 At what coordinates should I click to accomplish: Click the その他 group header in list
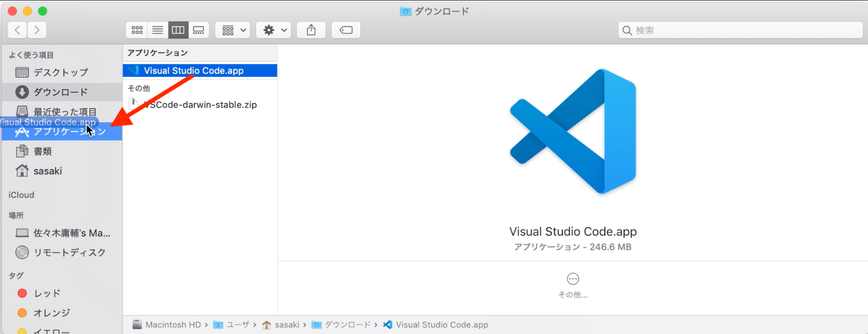click(x=139, y=88)
